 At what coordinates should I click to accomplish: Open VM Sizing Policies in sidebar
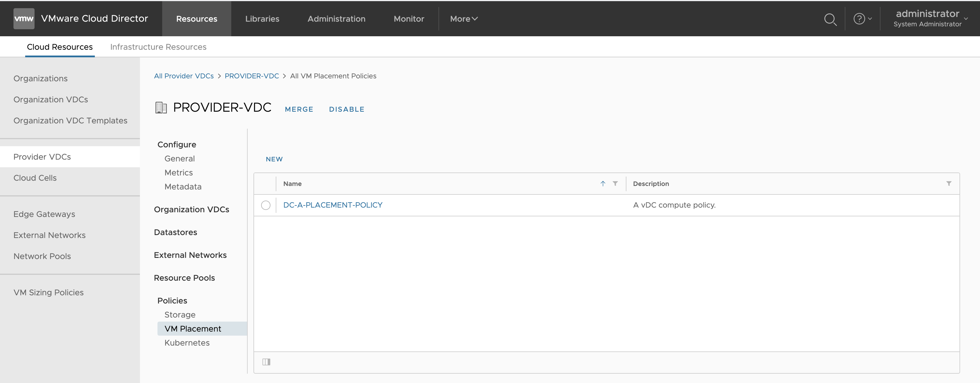48,293
